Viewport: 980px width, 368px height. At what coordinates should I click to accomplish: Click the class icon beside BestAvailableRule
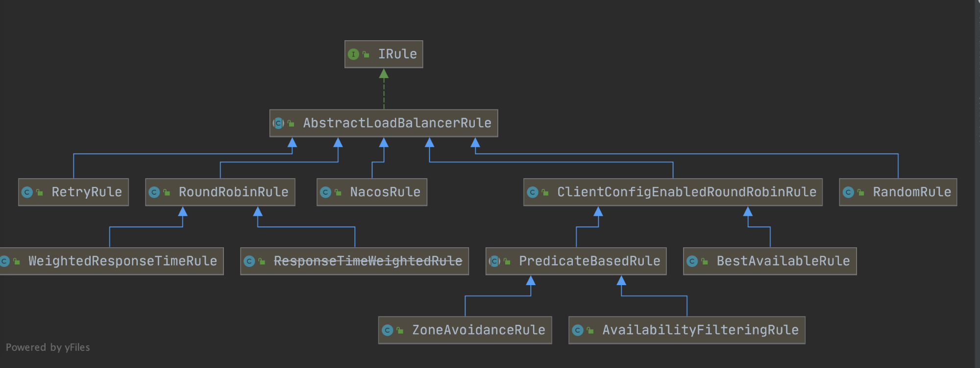pyautogui.click(x=692, y=262)
